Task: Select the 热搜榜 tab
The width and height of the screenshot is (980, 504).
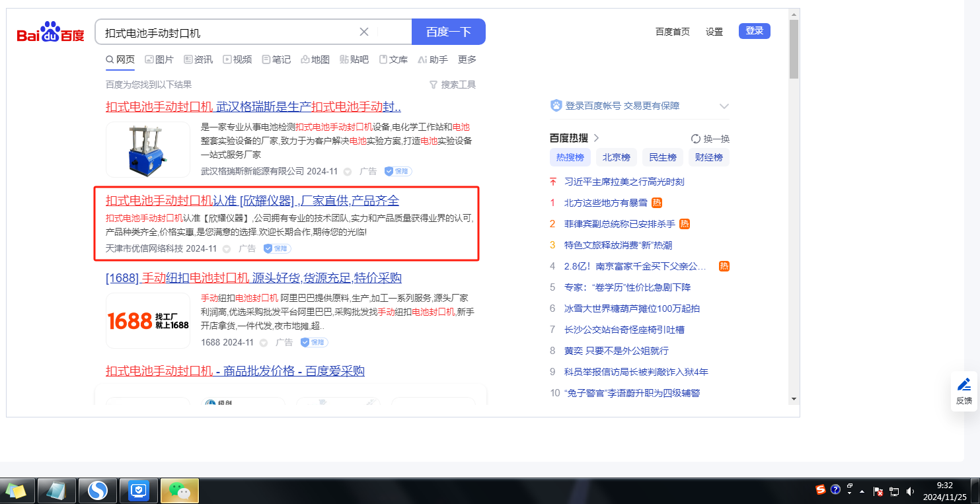Action: coord(570,157)
